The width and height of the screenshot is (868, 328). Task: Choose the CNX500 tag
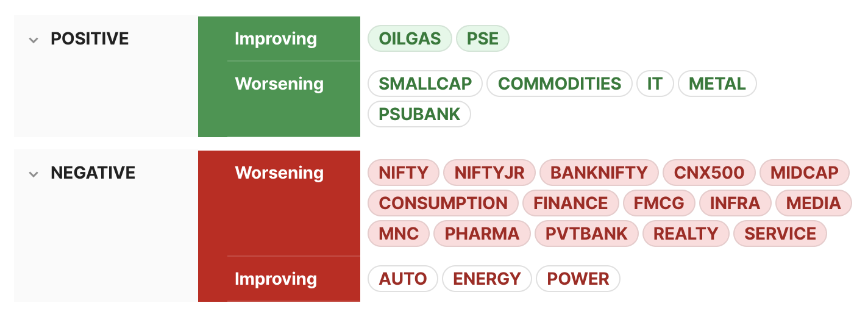pos(709,173)
